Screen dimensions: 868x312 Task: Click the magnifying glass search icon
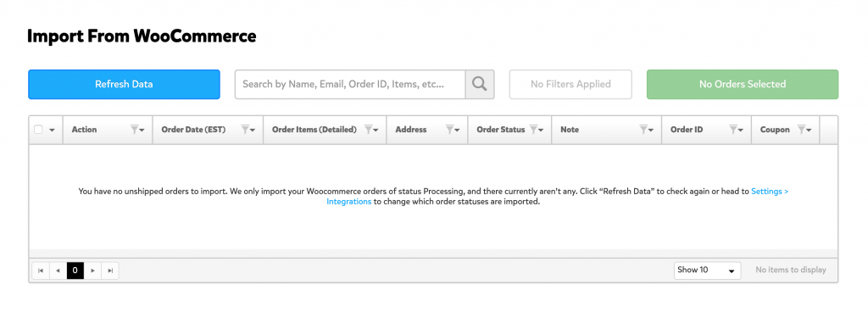tap(480, 84)
